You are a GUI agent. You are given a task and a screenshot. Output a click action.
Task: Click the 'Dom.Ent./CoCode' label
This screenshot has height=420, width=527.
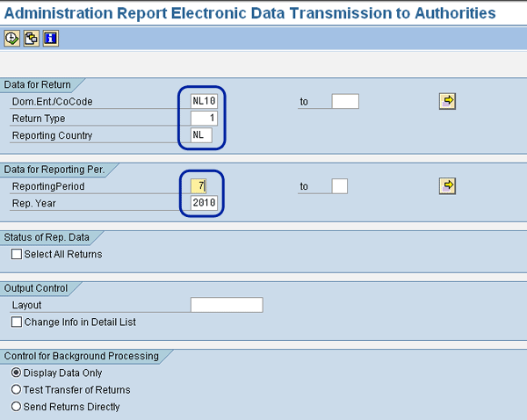(x=52, y=102)
